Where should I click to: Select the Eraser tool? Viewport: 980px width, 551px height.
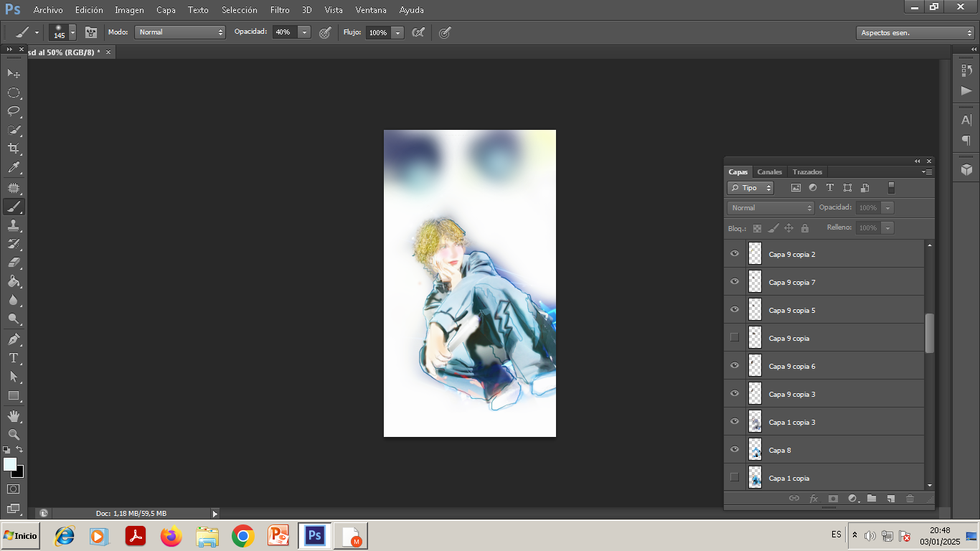pyautogui.click(x=14, y=263)
